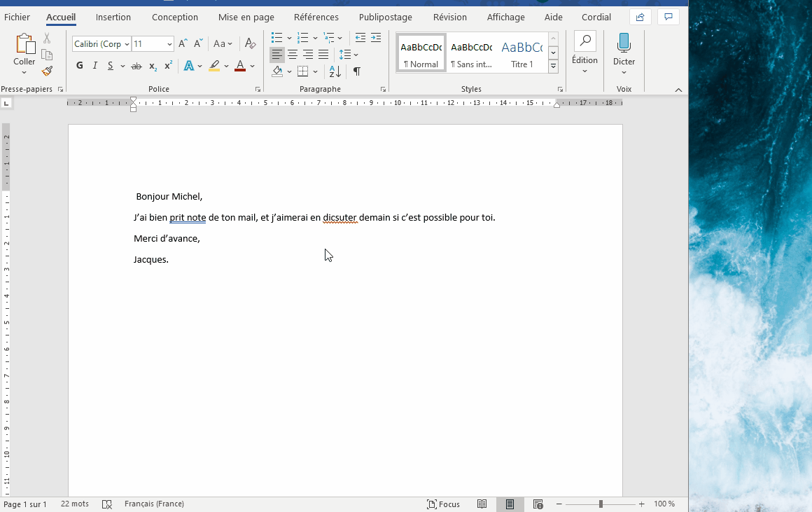Click Français (France) language in status bar
Viewport: 812px width, 512px height.
pyautogui.click(x=154, y=504)
